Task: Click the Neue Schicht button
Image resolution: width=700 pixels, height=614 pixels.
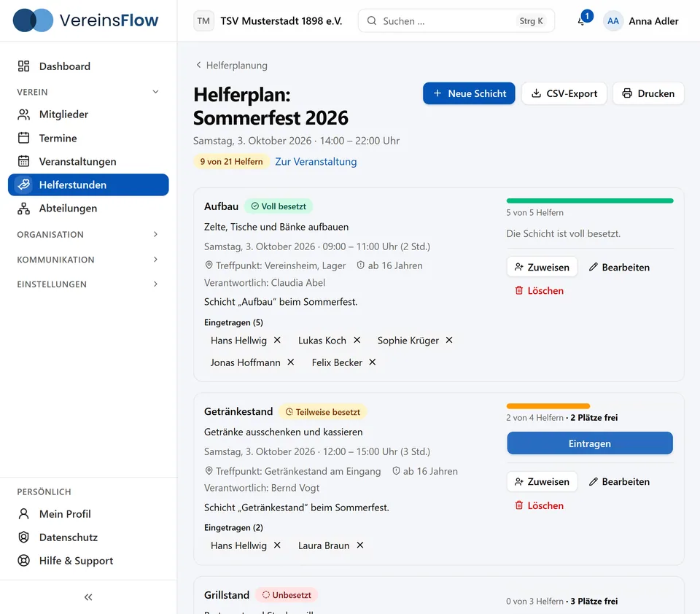Action: 469,93
